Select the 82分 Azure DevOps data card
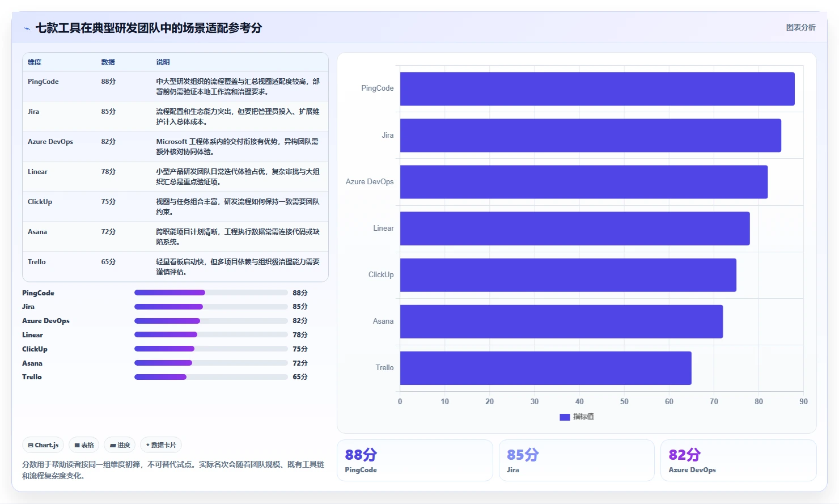Image resolution: width=839 pixels, height=504 pixels. (738, 460)
